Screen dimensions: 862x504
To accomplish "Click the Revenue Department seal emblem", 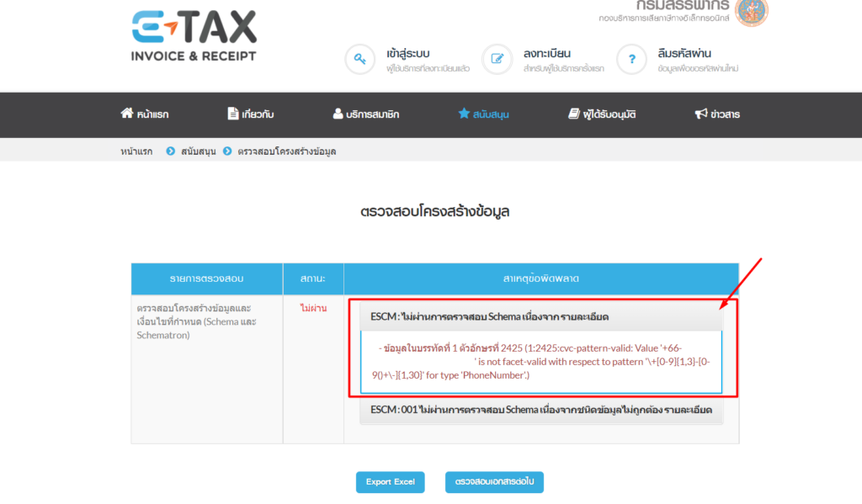I will point(748,15).
